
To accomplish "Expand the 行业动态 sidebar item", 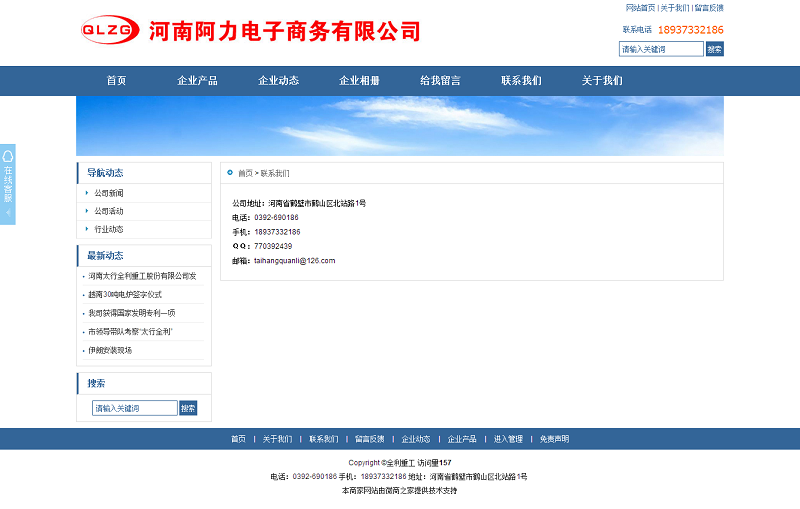I will click(x=109, y=229).
